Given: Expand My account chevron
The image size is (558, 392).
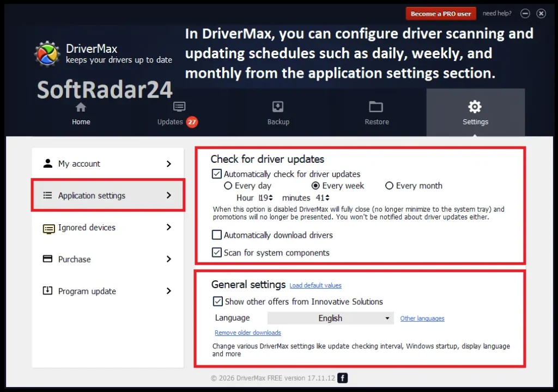Looking at the screenshot, I should point(169,164).
